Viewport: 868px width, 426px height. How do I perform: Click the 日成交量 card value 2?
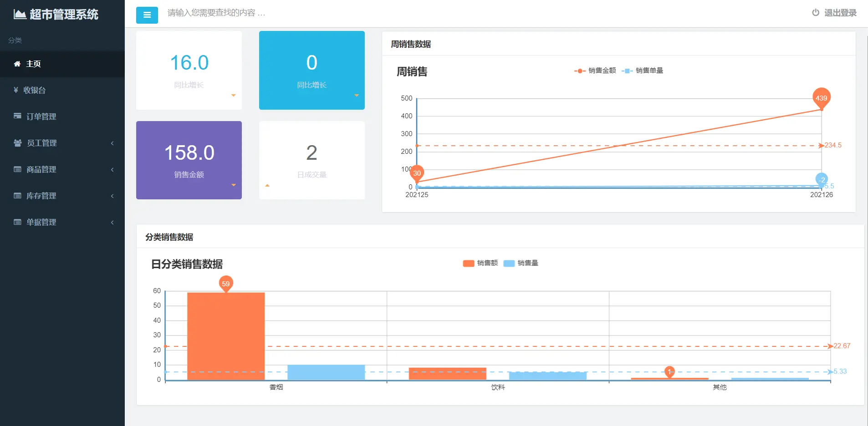pos(311,153)
